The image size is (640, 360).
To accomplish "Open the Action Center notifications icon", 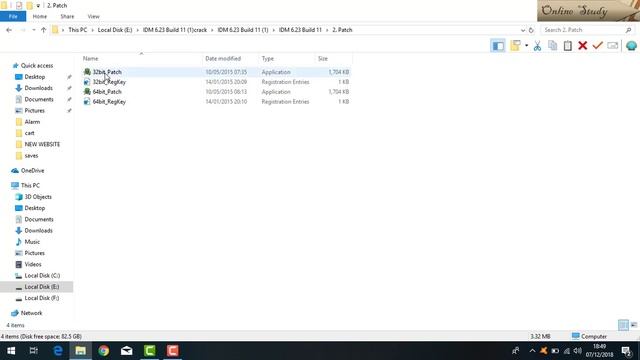I will coord(627,351).
